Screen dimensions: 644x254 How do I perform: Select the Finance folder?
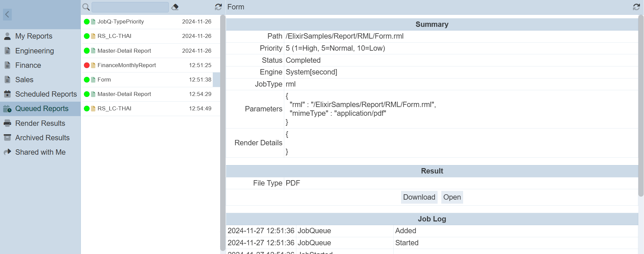tap(28, 65)
